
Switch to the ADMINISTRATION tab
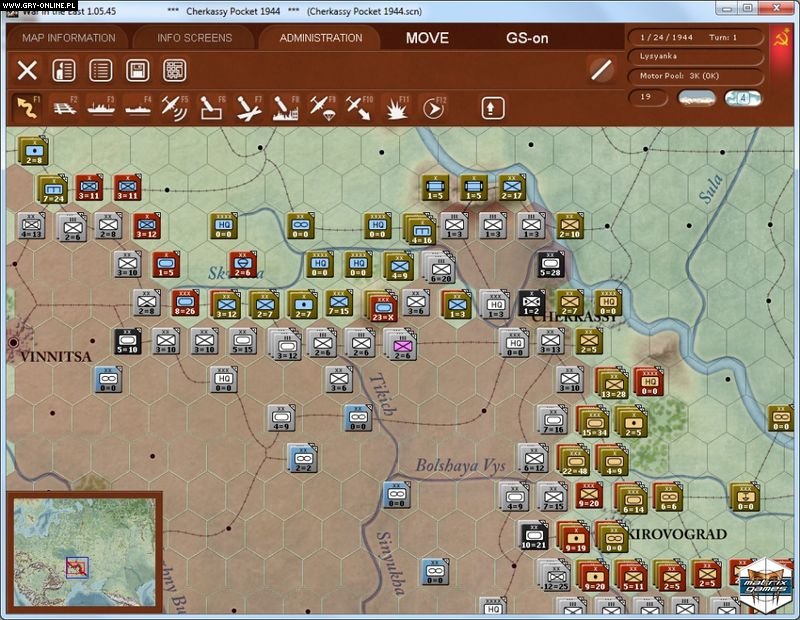[x=321, y=38]
